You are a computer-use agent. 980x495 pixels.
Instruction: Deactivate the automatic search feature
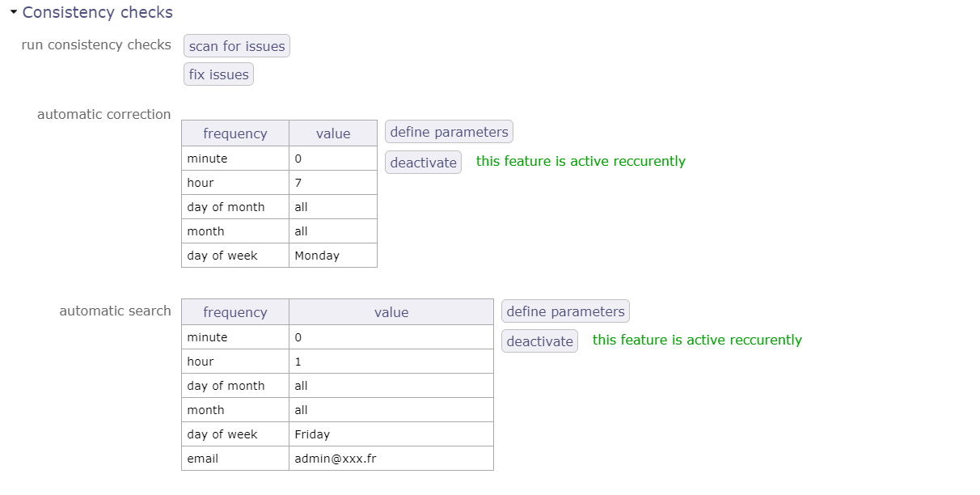(x=539, y=341)
